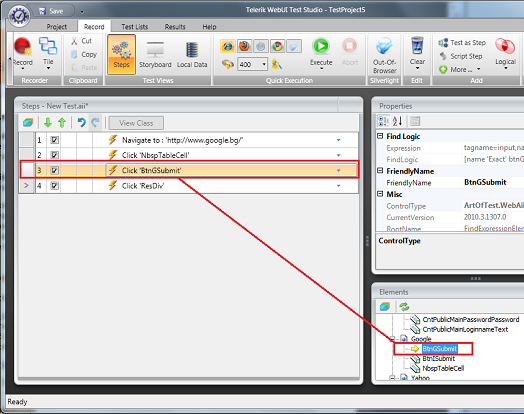The height and width of the screenshot is (414, 524).
Task: Toggle checkbox for step 1 Navigate
Action: [54, 140]
